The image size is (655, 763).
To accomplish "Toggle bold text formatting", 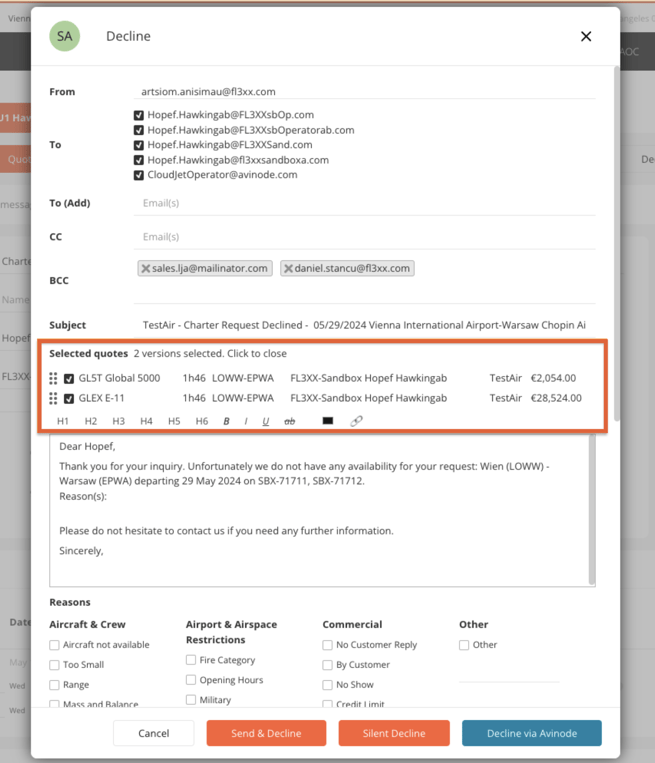I will pos(226,421).
